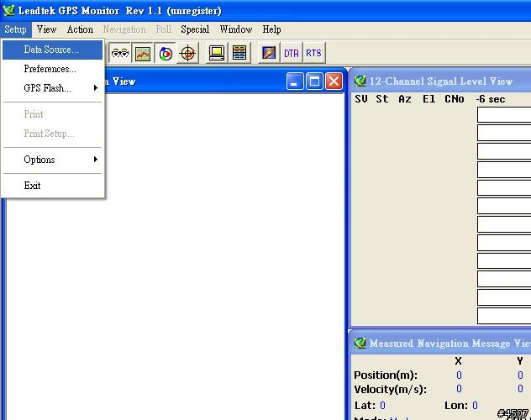Click the SV column header
Image resolution: width=531 pixels, height=420 pixels.
361,99
